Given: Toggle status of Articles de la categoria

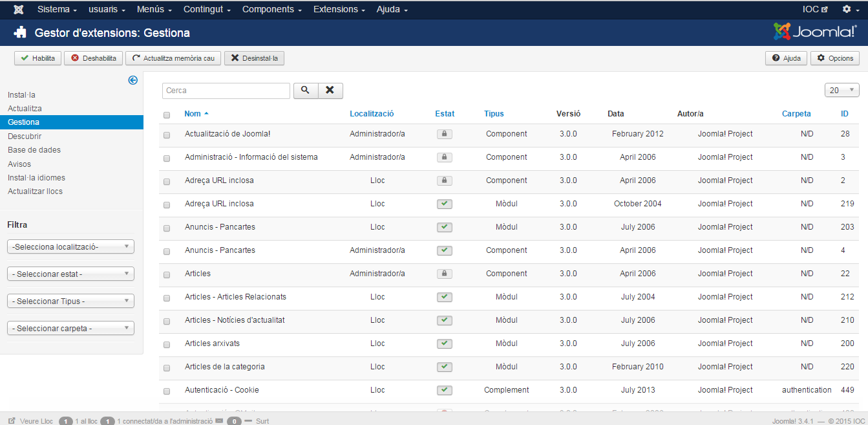Looking at the screenshot, I should 444,367.
